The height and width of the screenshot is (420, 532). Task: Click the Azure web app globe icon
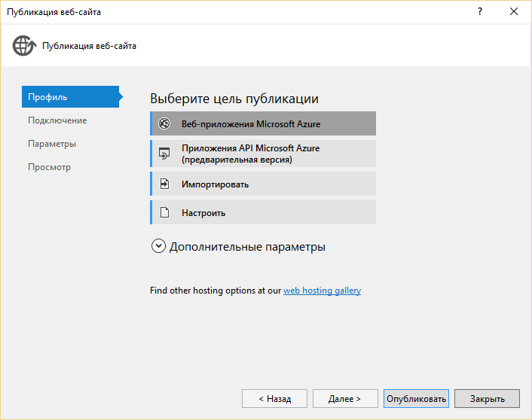[x=164, y=124]
